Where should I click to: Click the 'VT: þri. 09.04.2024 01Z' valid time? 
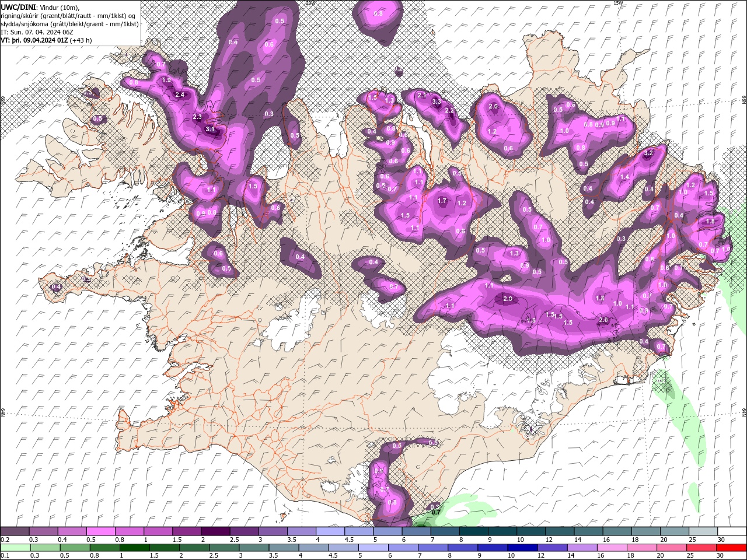34,40
